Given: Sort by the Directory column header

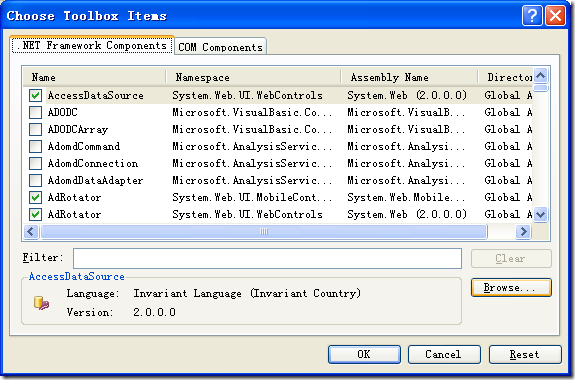Looking at the screenshot, I should click(505, 77).
